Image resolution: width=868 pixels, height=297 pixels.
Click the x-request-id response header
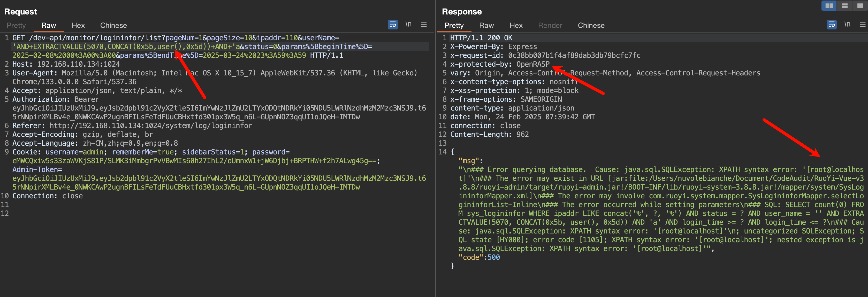pyautogui.click(x=545, y=55)
